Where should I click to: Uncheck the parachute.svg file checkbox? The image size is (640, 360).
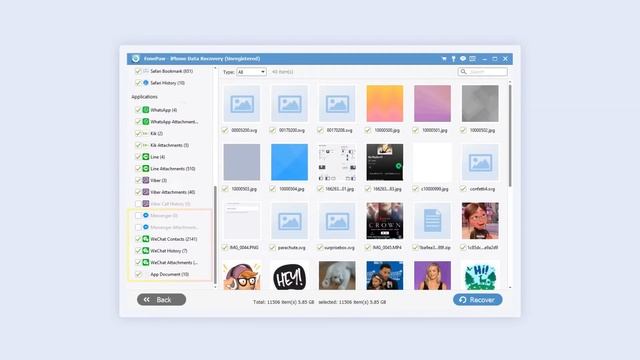click(x=272, y=247)
